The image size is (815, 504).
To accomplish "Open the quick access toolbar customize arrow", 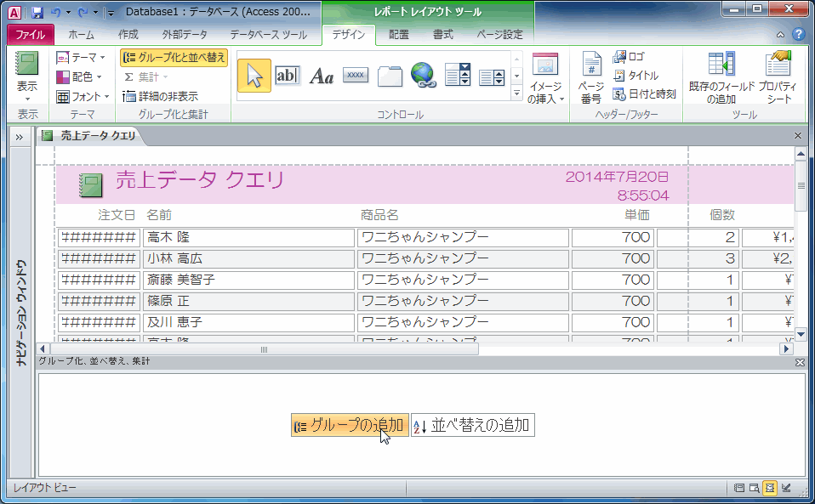I will pos(111,13).
